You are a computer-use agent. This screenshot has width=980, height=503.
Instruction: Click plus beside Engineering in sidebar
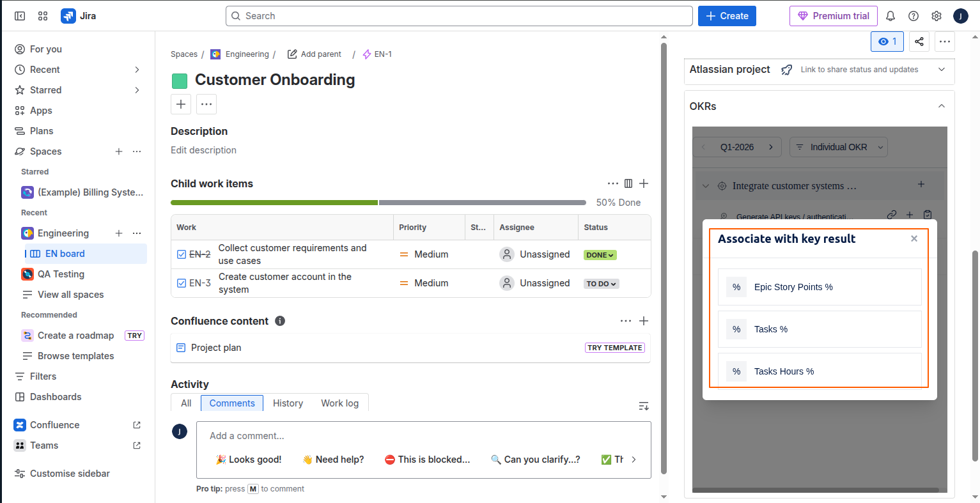coord(119,233)
